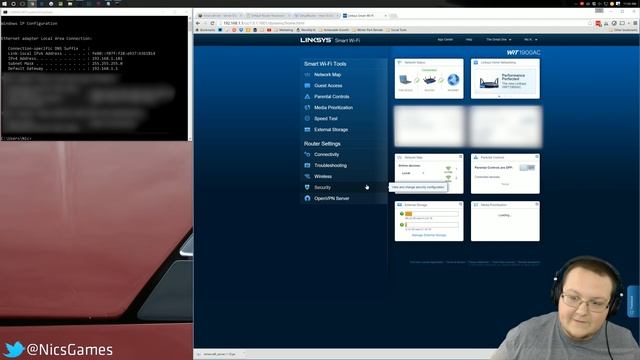Open the router name dropdown in header
Screen dimensions: 640x360
[498, 40]
